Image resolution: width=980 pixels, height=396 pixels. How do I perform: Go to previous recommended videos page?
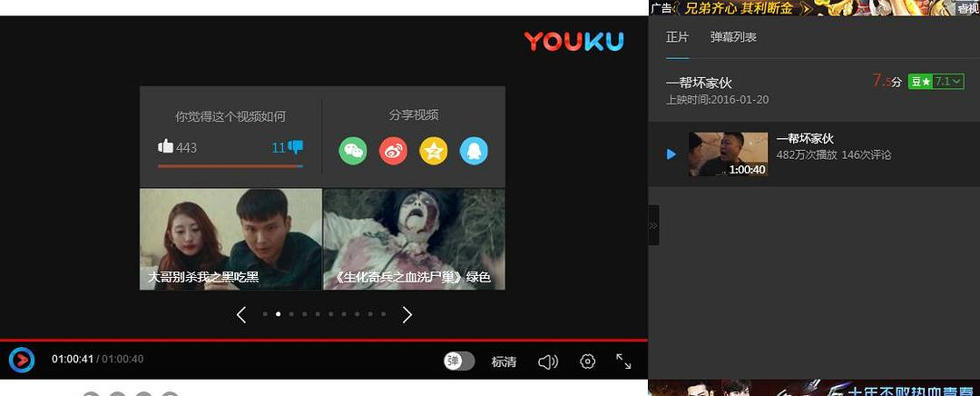point(241,314)
